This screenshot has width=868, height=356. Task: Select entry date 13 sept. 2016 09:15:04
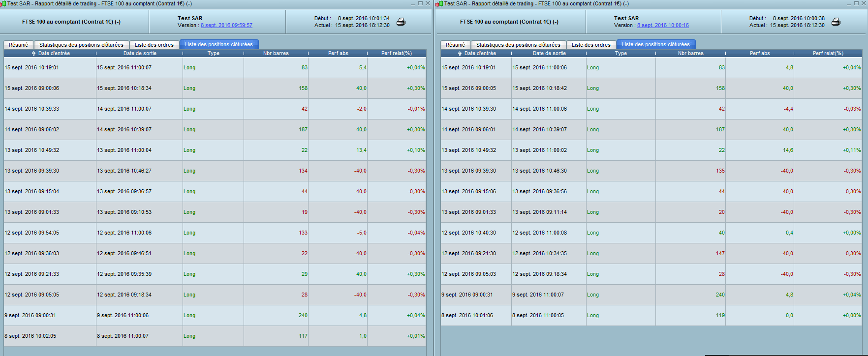point(32,192)
